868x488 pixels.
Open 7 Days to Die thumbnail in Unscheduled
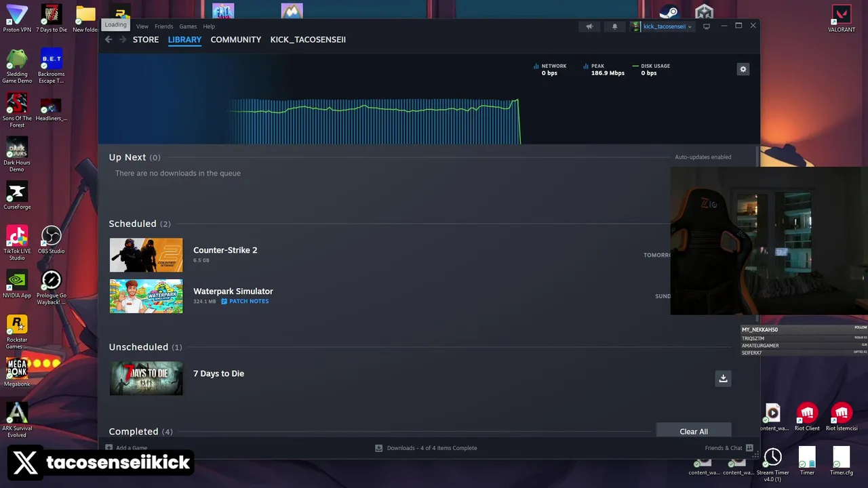[x=146, y=378]
